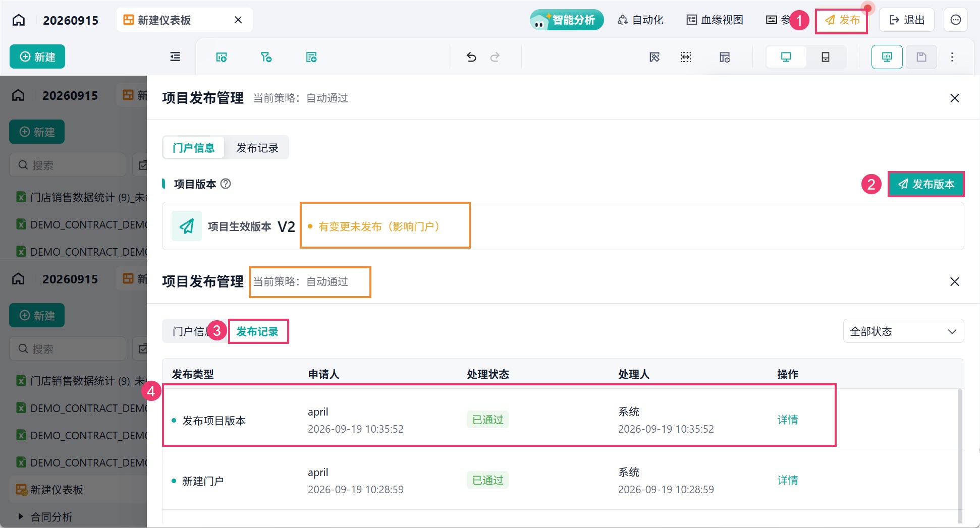Click the add filter component icon
980x528 pixels.
tap(266, 57)
